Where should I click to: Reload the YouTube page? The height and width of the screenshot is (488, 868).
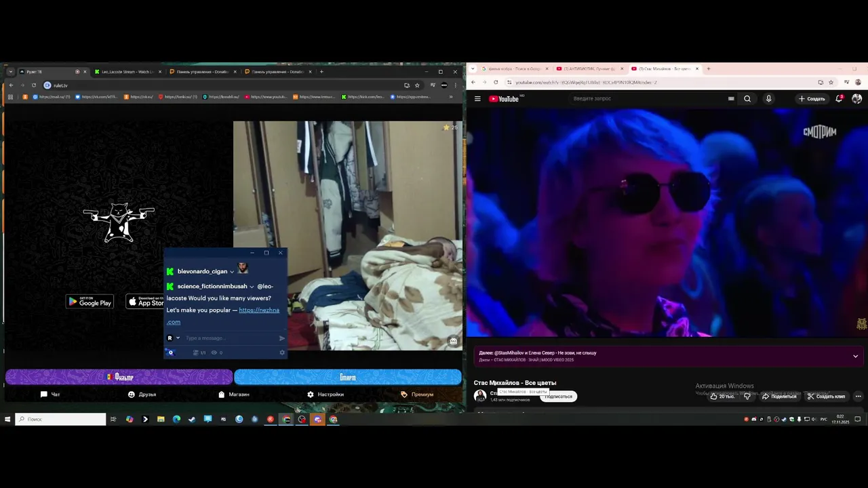click(x=496, y=82)
